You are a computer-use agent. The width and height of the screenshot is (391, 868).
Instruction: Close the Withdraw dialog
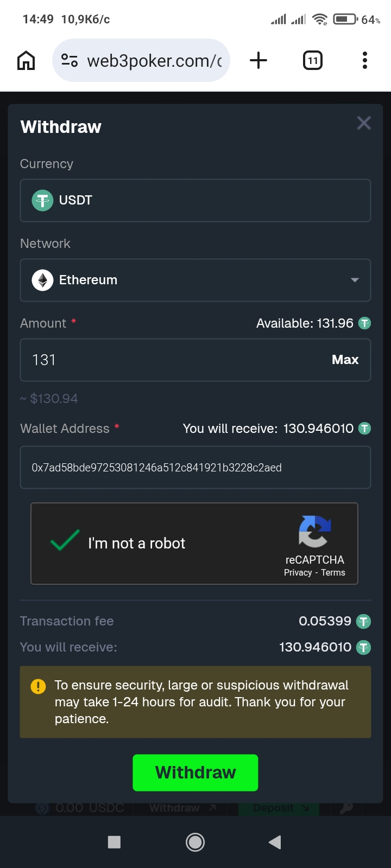point(364,123)
